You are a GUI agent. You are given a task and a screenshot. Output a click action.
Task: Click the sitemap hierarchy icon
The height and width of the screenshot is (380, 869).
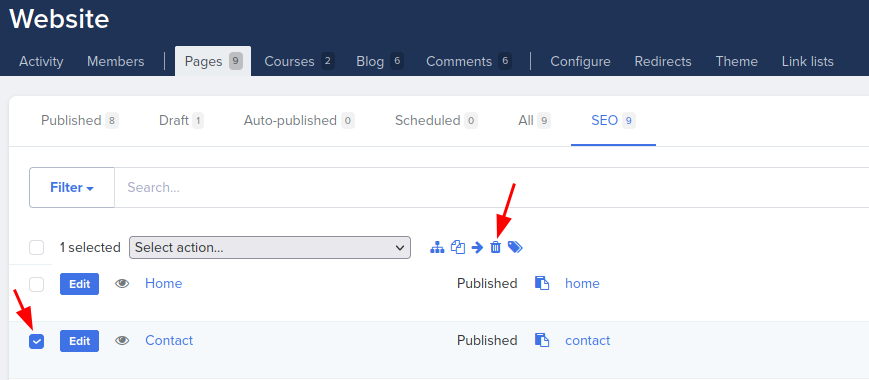pyautogui.click(x=437, y=248)
